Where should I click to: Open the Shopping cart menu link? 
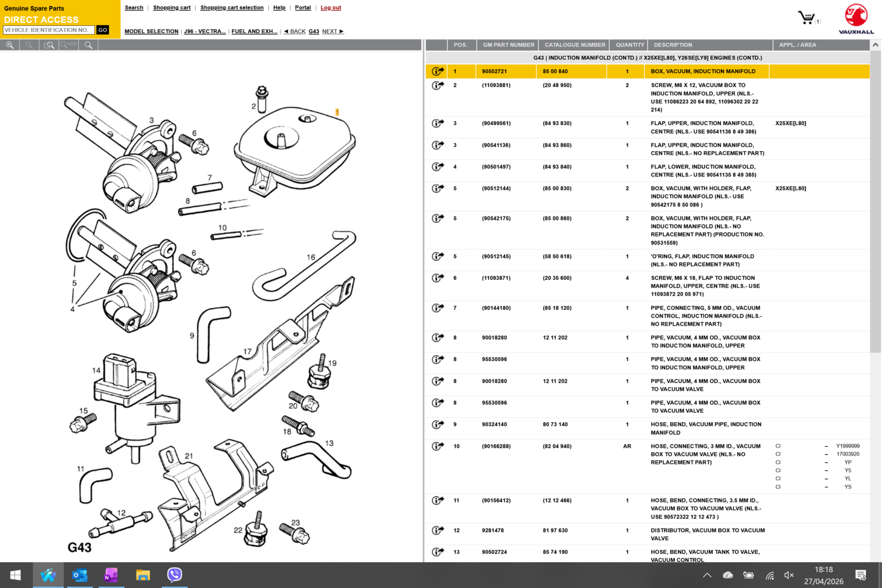tap(172, 8)
